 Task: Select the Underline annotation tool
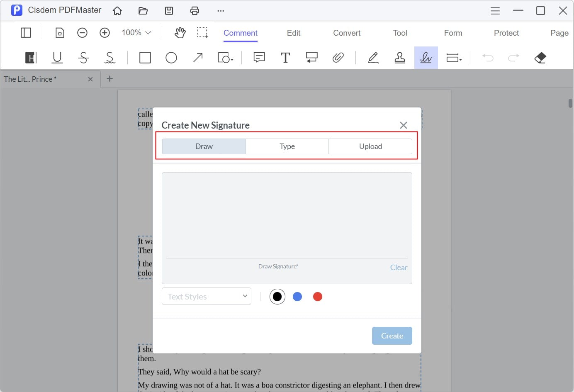tap(57, 58)
